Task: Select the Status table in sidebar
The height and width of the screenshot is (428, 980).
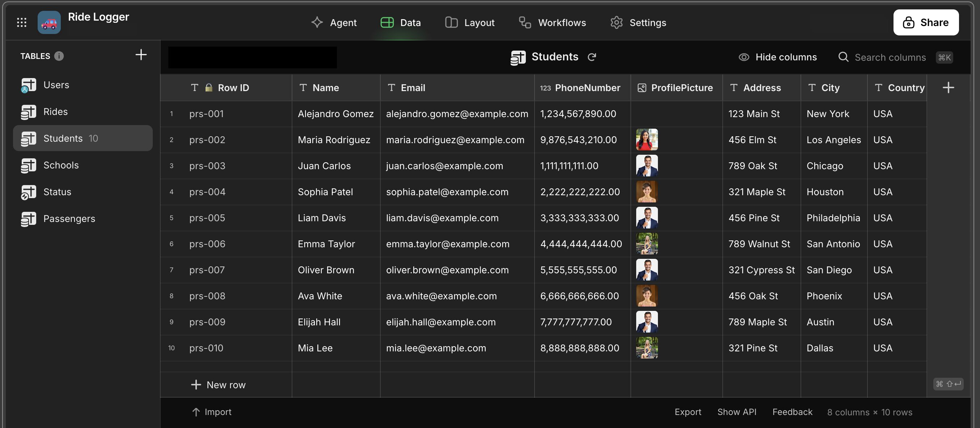Action: tap(57, 192)
